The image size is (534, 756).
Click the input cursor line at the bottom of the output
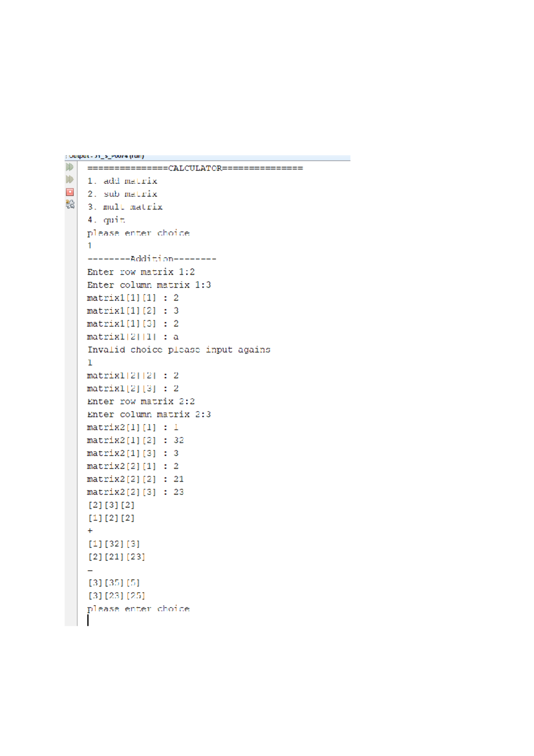coord(88,620)
